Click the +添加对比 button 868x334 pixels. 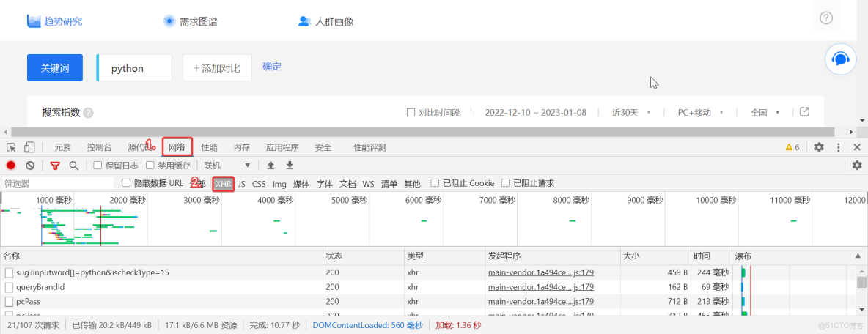tap(217, 68)
